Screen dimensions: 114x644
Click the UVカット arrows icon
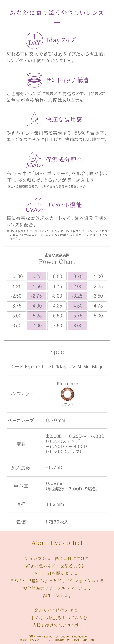coord(34,205)
